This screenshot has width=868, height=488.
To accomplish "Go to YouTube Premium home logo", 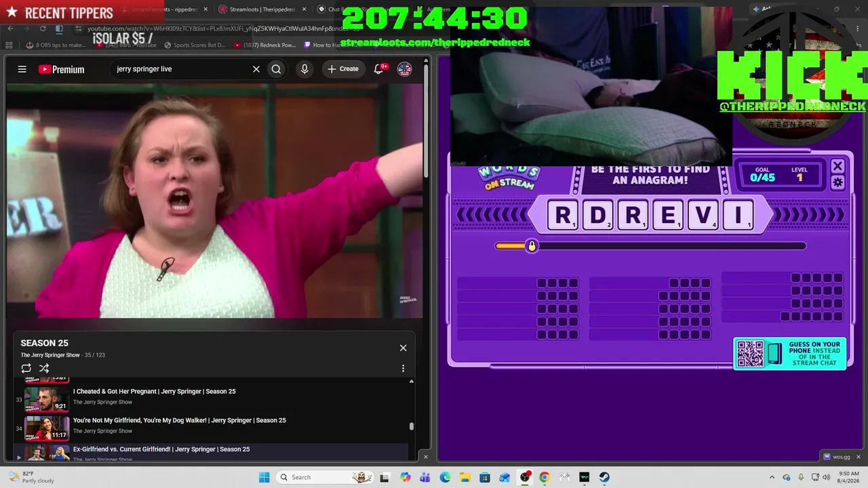I will pyautogui.click(x=61, y=69).
